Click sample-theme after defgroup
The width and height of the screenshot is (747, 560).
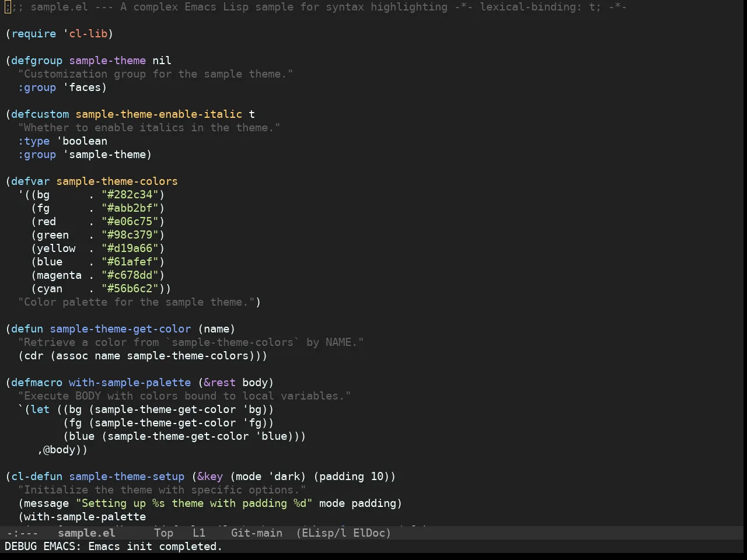[x=107, y=61]
